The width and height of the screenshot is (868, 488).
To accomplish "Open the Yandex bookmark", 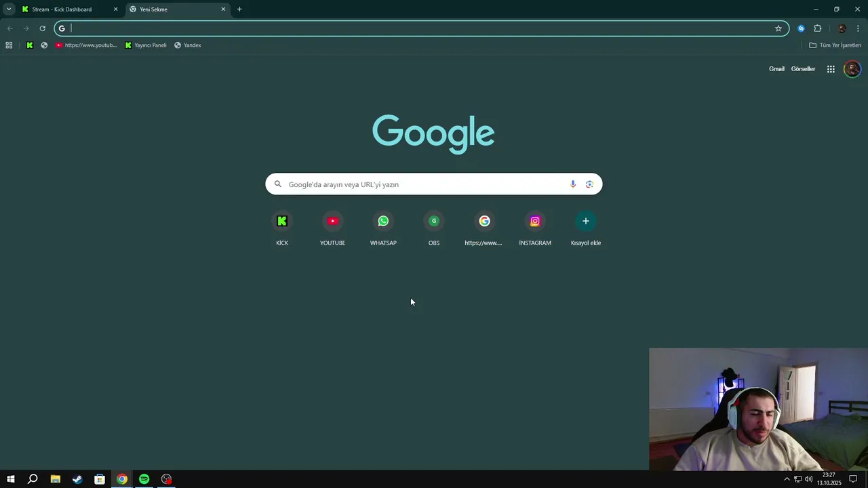I will click(188, 45).
